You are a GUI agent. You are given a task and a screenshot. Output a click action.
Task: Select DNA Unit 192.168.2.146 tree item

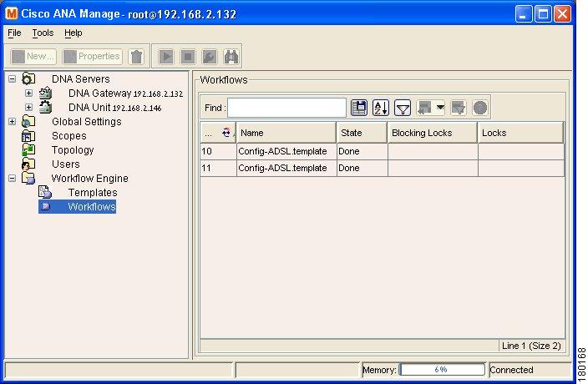coord(114,108)
